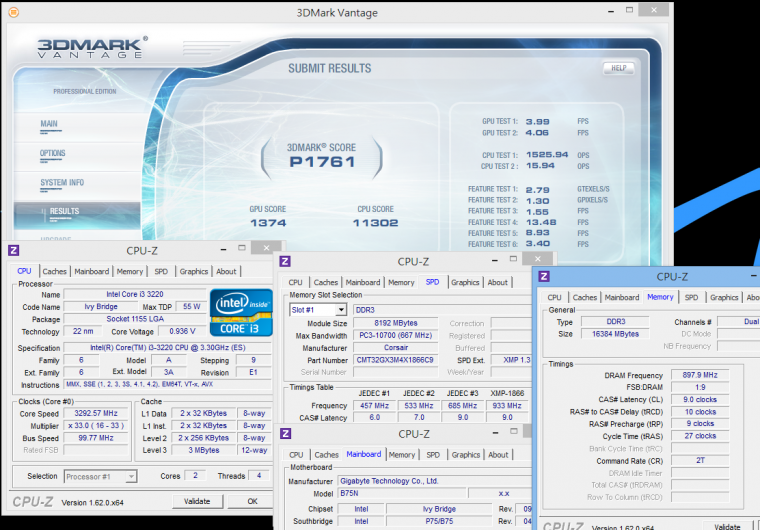Click CPU-Z title bar icon of Processor window

pyautogui.click(x=15, y=250)
